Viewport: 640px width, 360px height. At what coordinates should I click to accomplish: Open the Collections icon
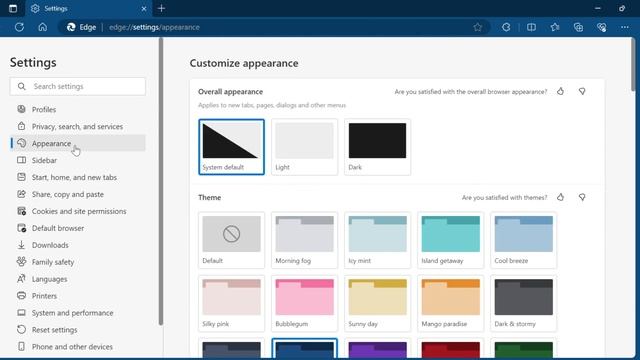click(578, 27)
